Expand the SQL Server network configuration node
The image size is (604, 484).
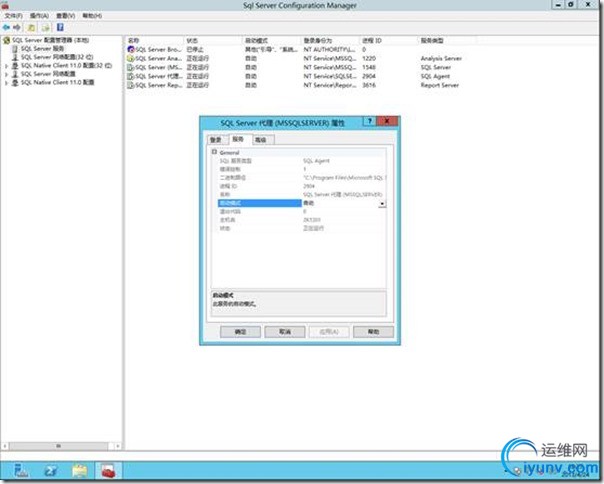point(6,74)
